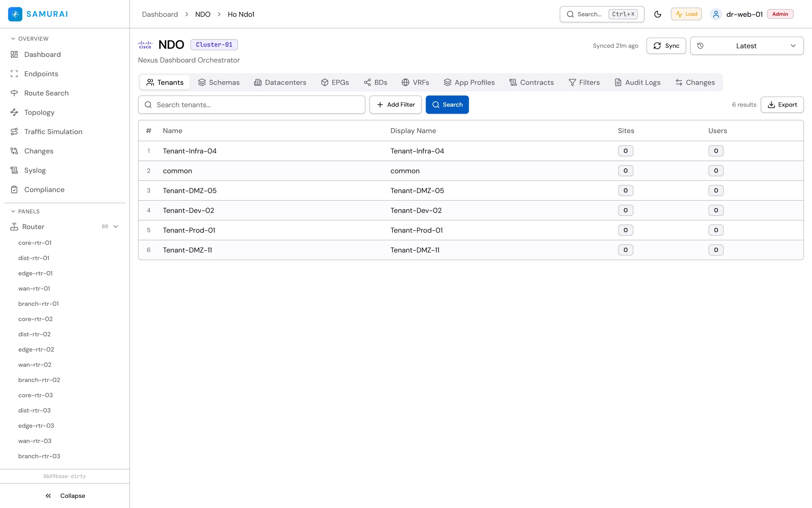Export the tenants list
812x508 pixels.
point(782,105)
